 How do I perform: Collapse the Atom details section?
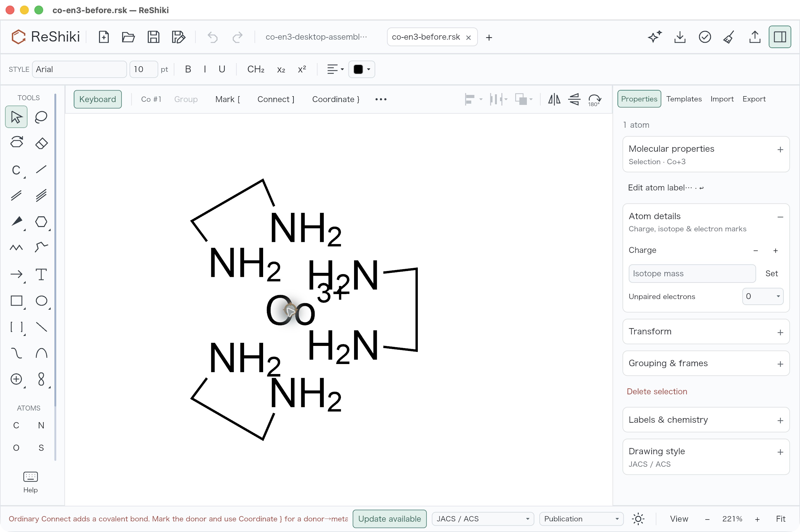[x=780, y=217]
